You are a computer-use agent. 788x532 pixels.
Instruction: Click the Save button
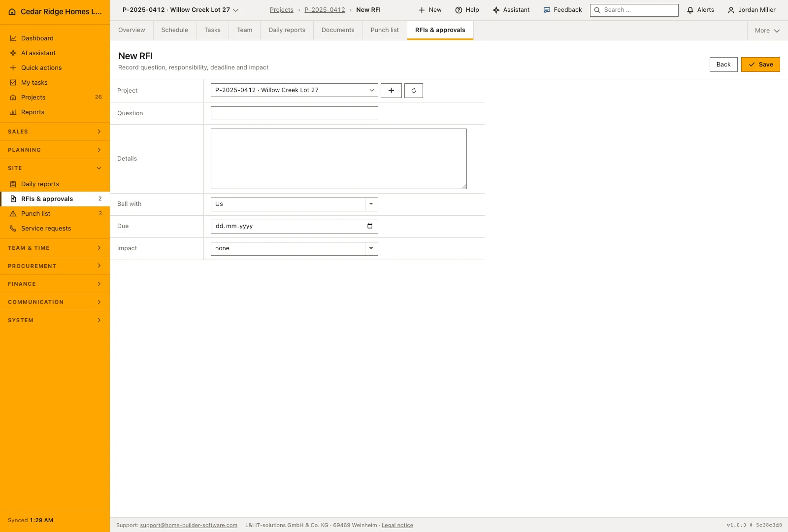tap(760, 65)
